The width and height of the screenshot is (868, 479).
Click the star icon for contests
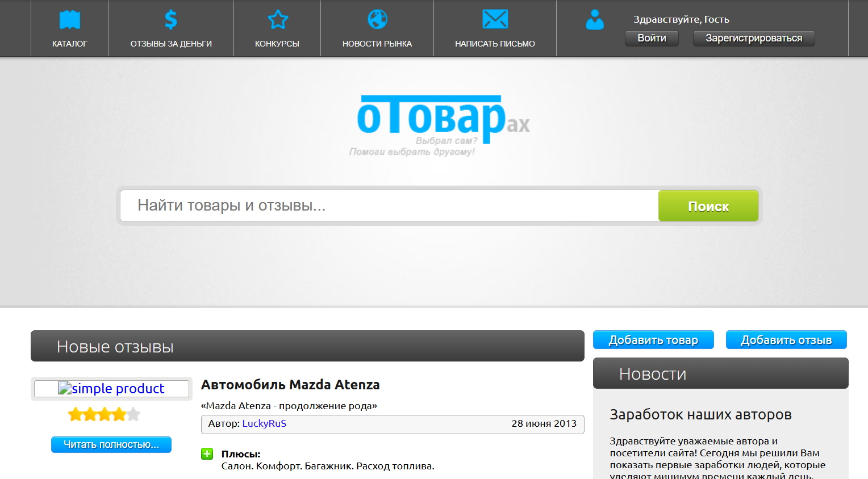(278, 19)
